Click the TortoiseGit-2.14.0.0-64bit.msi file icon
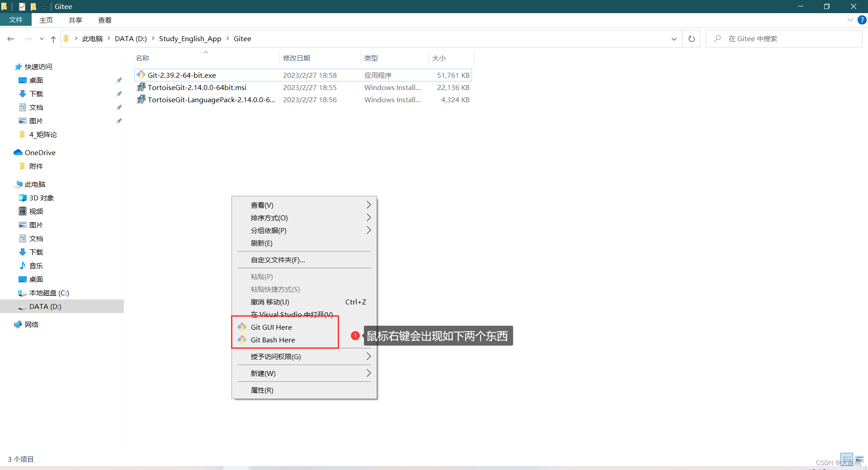Screen dimensions: 868x470 click(x=141, y=87)
